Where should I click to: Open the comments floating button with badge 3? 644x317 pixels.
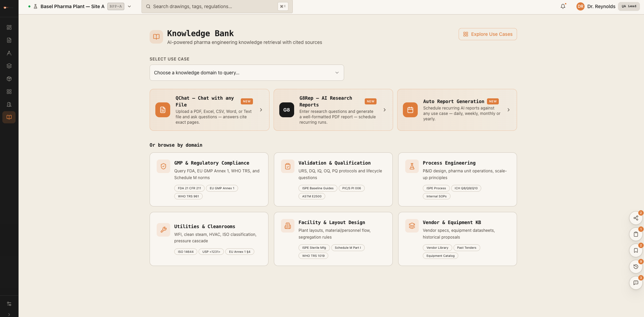tap(636, 283)
